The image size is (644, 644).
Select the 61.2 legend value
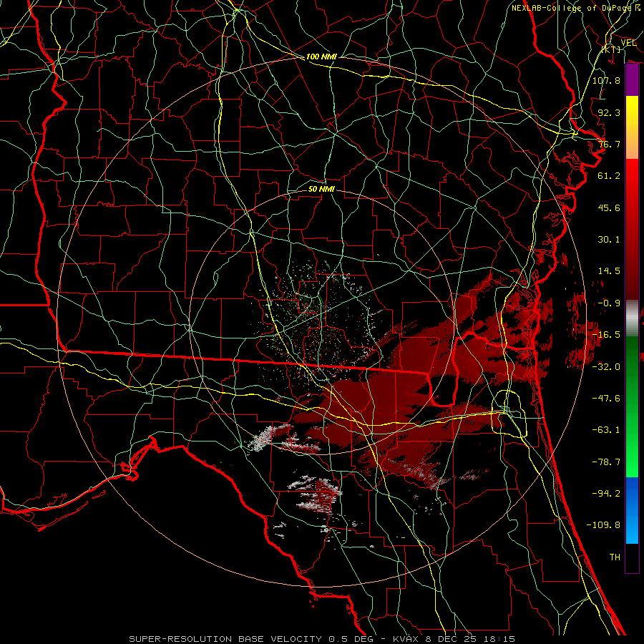tap(609, 176)
